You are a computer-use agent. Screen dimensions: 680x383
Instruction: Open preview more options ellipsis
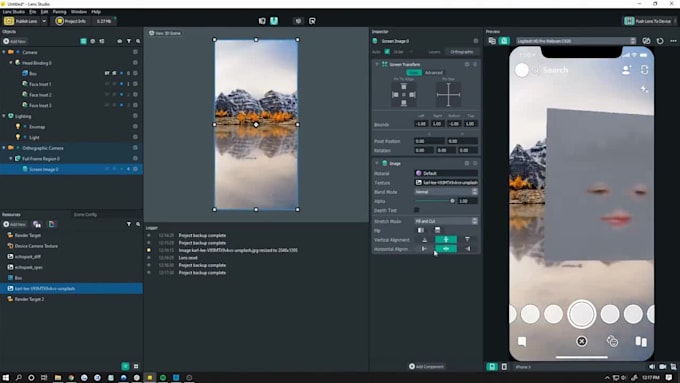coord(673,41)
